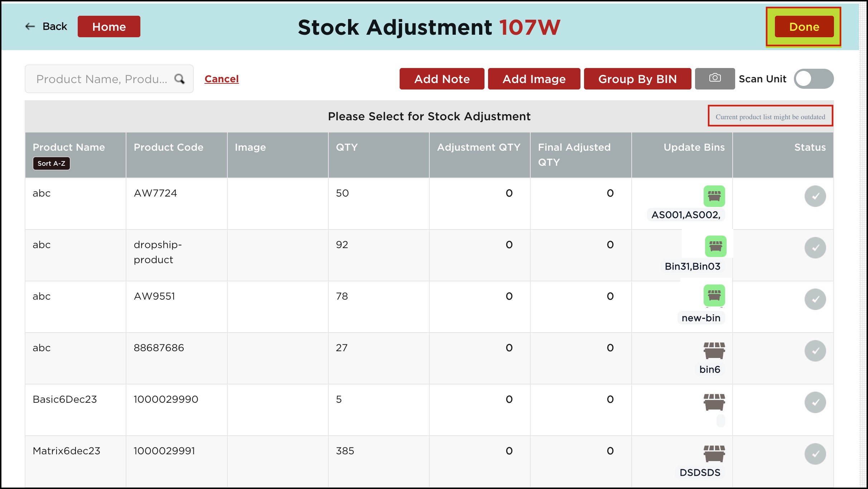Open green bin icon for AW9551
The width and height of the screenshot is (868, 489).
[714, 295]
